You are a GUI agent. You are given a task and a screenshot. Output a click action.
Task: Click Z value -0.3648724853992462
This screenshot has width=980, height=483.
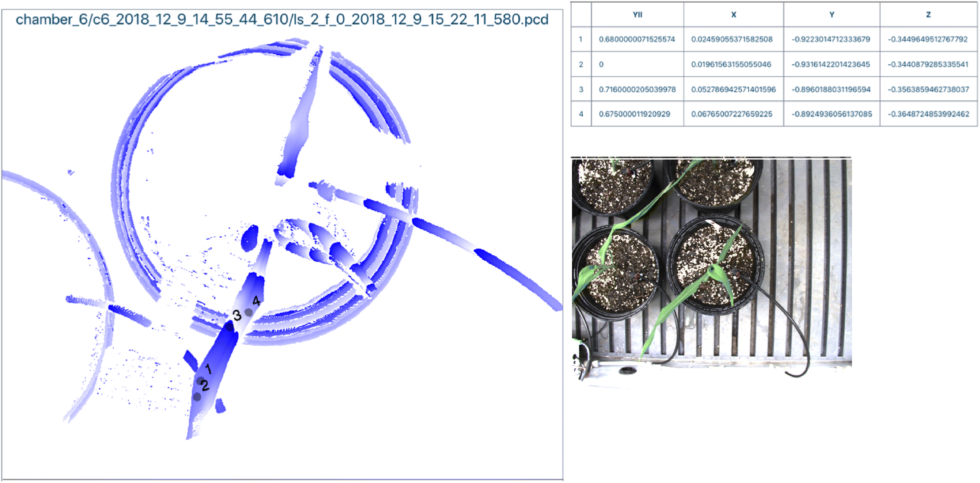929,114
